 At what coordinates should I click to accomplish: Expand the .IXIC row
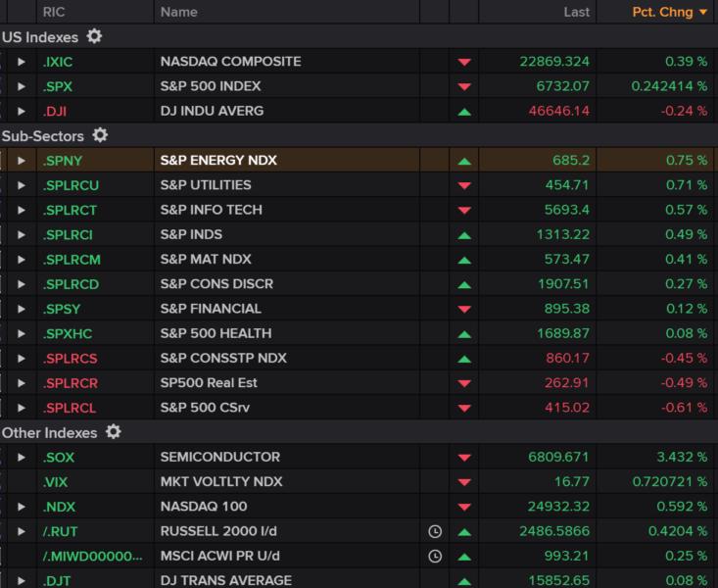(22, 62)
